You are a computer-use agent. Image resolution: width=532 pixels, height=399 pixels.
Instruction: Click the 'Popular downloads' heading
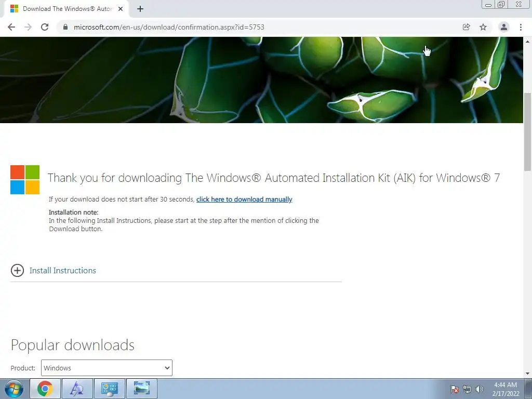[x=73, y=345]
